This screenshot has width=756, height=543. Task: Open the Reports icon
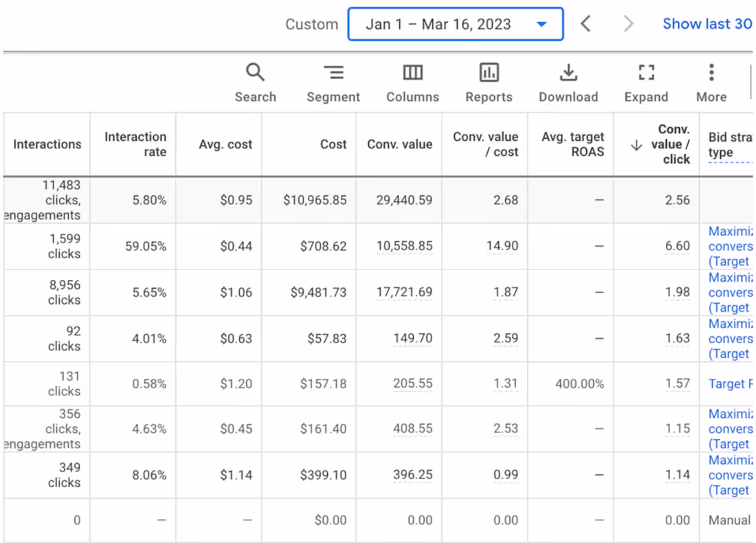point(489,83)
